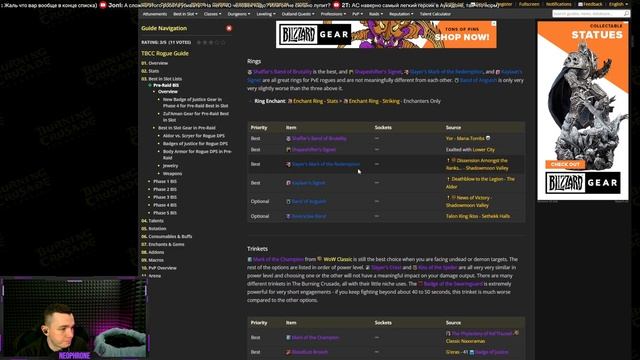The height and width of the screenshot is (360, 640).
Task: Open Deathblow to the Legion quest link
Action: 480,183
